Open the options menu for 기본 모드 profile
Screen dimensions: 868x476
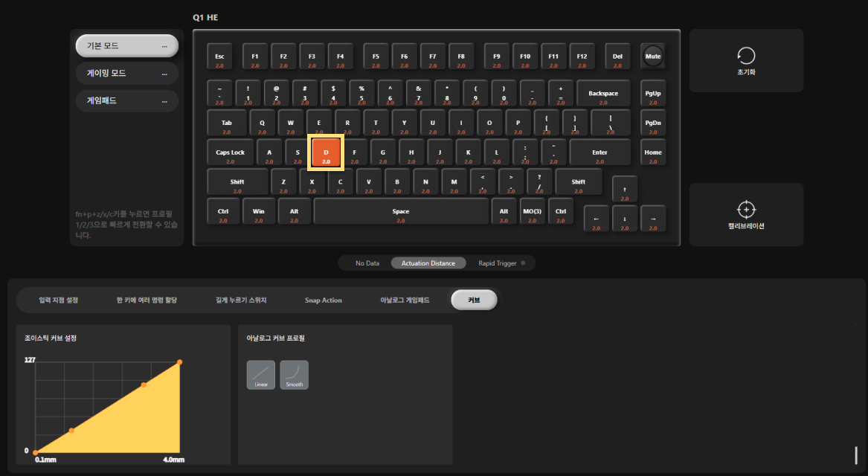[x=164, y=46]
